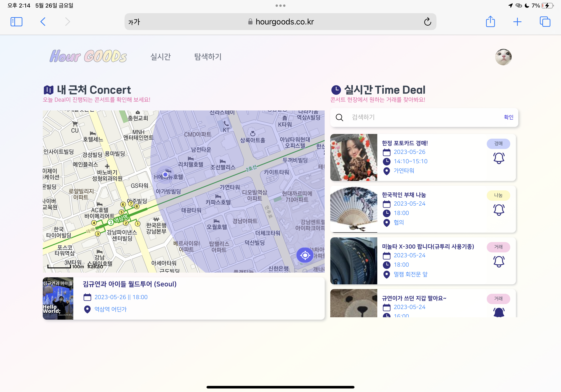Viewport: 561px width, 392px height.
Task: Click the Safari share icon
Action: [490, 22]
